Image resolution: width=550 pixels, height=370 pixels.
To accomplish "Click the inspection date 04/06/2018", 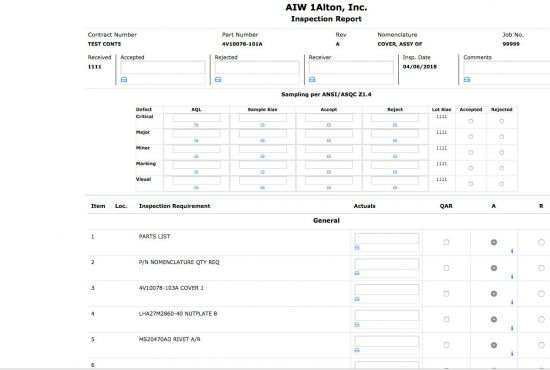I will click(420, 67).
